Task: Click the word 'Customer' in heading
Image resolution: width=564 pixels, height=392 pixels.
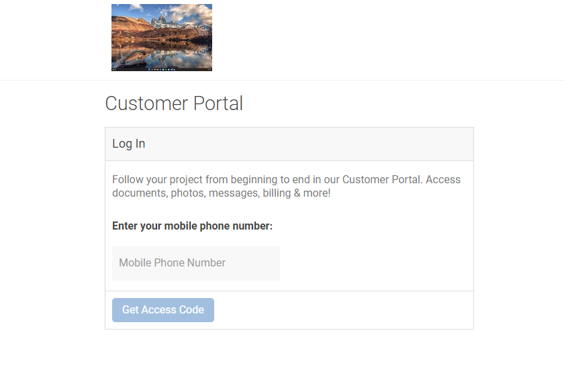Action: point(146,103)
